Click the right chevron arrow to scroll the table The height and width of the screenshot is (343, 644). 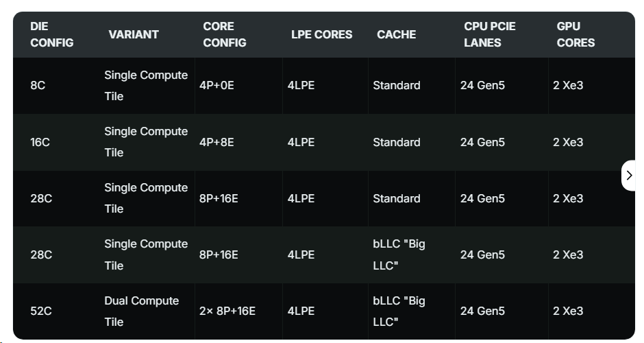click(x=629, y=176)
